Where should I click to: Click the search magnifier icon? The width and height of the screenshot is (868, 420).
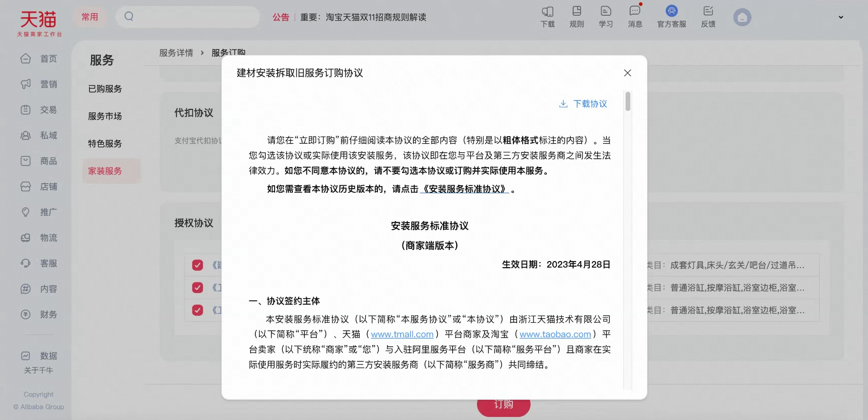129,17
